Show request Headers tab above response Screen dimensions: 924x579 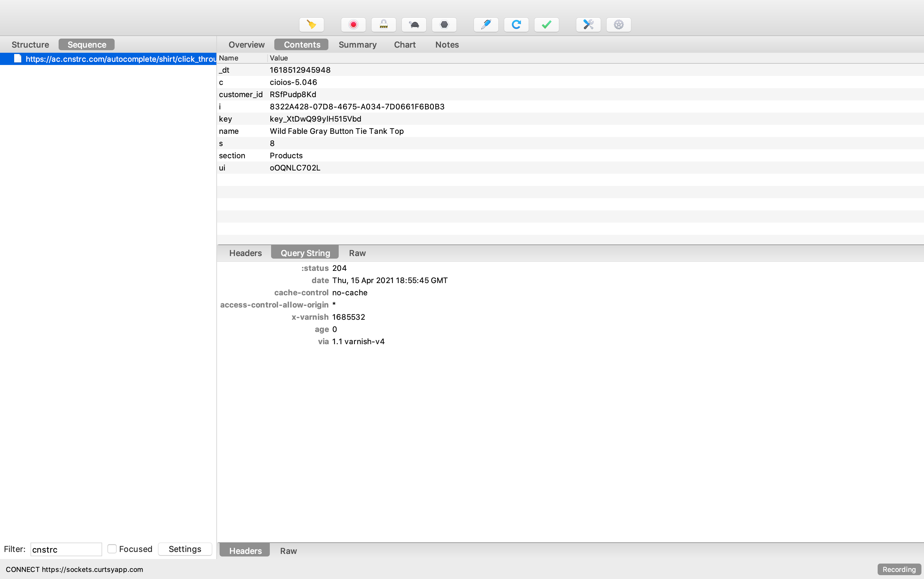(245, 253)
